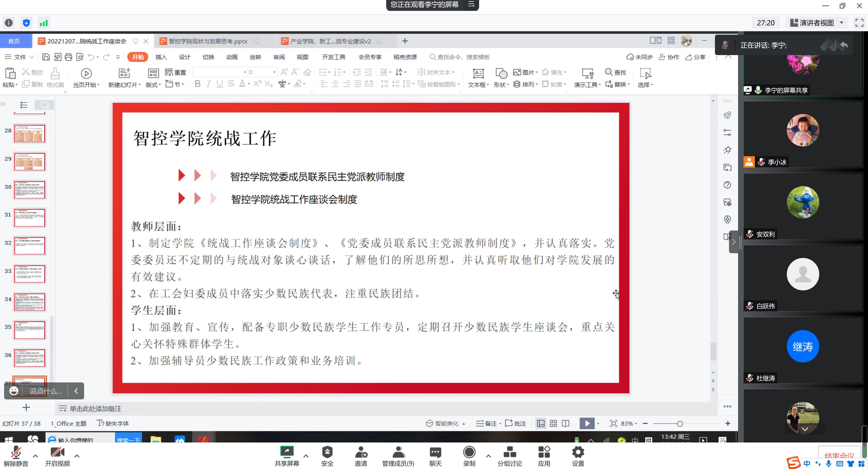Click the clear formatting eraser icon
Image resolution: width=868 pixels, height=469 pixels.
click(x=307, y=72)
